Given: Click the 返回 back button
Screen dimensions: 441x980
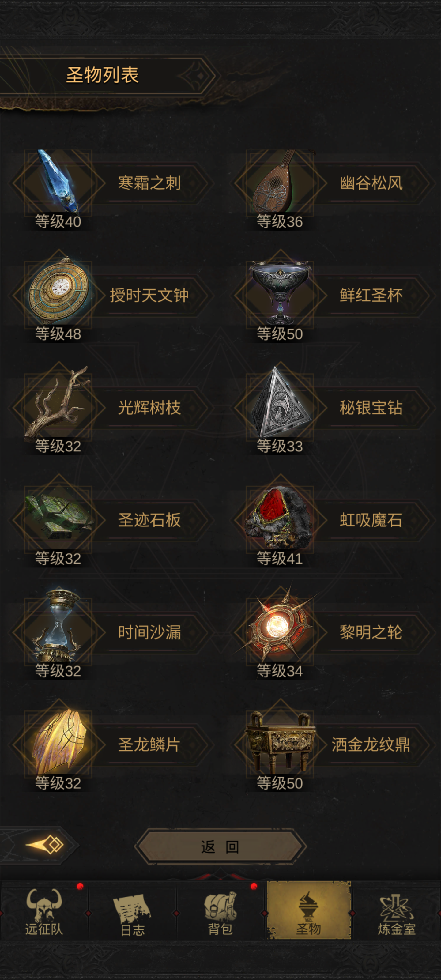Looking at the screenshot, I should pyautogui.click(x=220, y=847).
